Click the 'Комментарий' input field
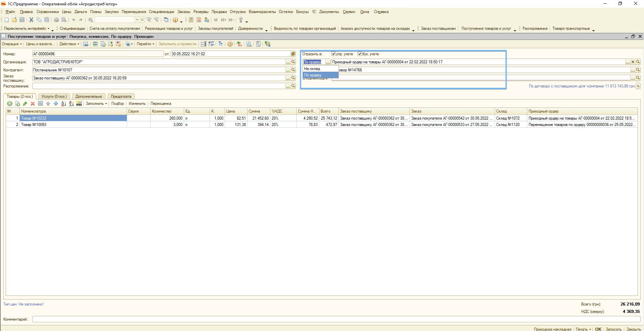Viewport: 644px width, 331px height. [x=335, y=319]
